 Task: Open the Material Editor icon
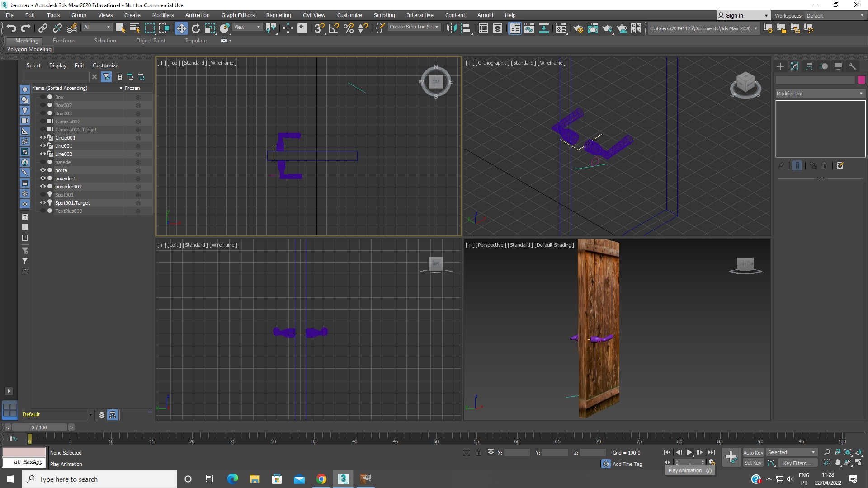561,28
